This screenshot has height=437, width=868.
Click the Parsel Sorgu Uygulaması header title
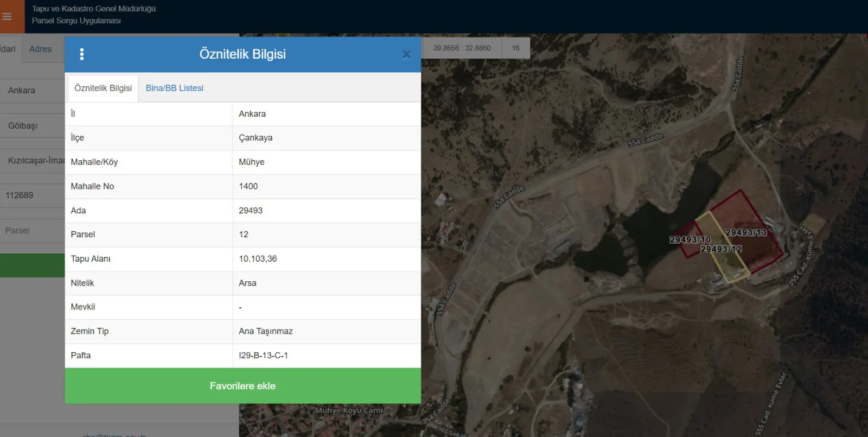coord(76,21)
